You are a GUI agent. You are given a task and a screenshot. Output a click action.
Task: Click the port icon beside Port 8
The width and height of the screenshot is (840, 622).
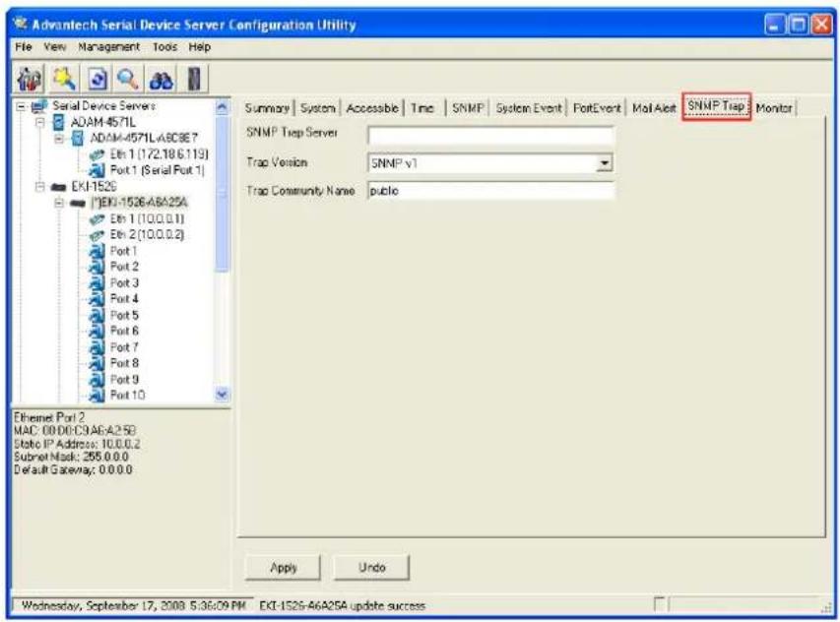(x=97, y=363)
